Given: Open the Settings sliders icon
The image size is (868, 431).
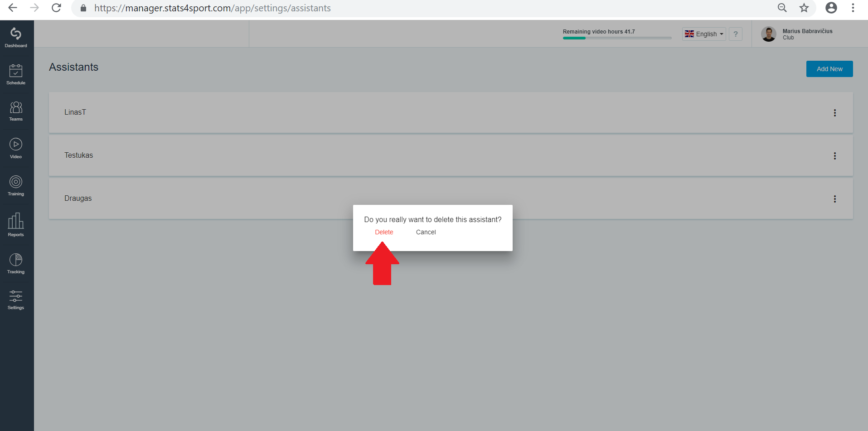Looking at the screenshot, I should pyautogui.click(x=16, y=296).
